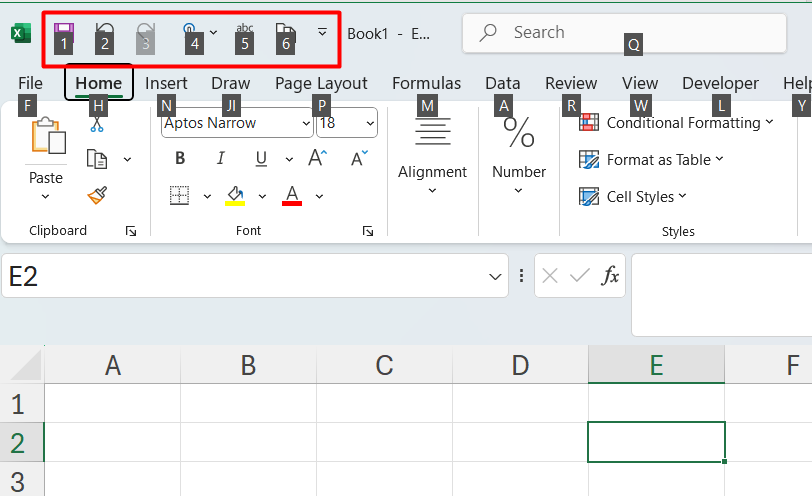Click the Decrease Font Size icon

click(359, 158)
